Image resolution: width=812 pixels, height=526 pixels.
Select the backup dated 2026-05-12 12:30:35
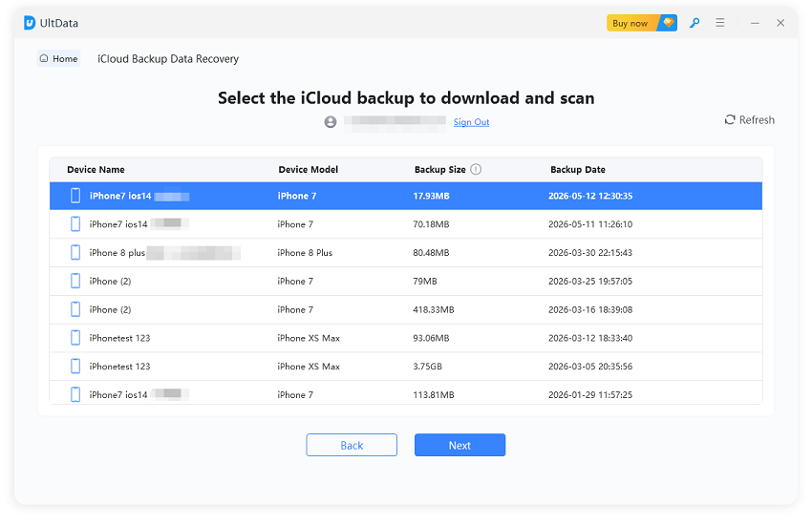pos(406,196)
